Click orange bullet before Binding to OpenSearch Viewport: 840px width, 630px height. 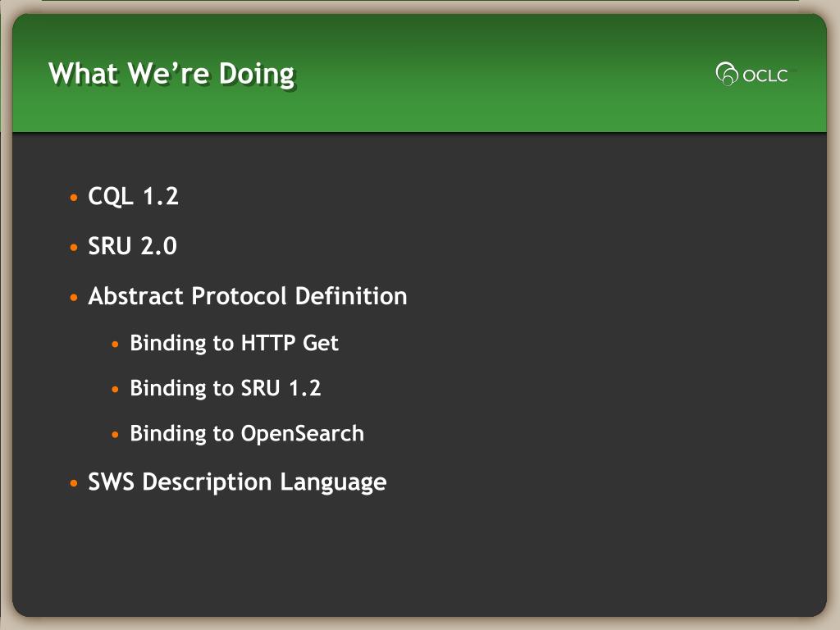pos(115,435)
